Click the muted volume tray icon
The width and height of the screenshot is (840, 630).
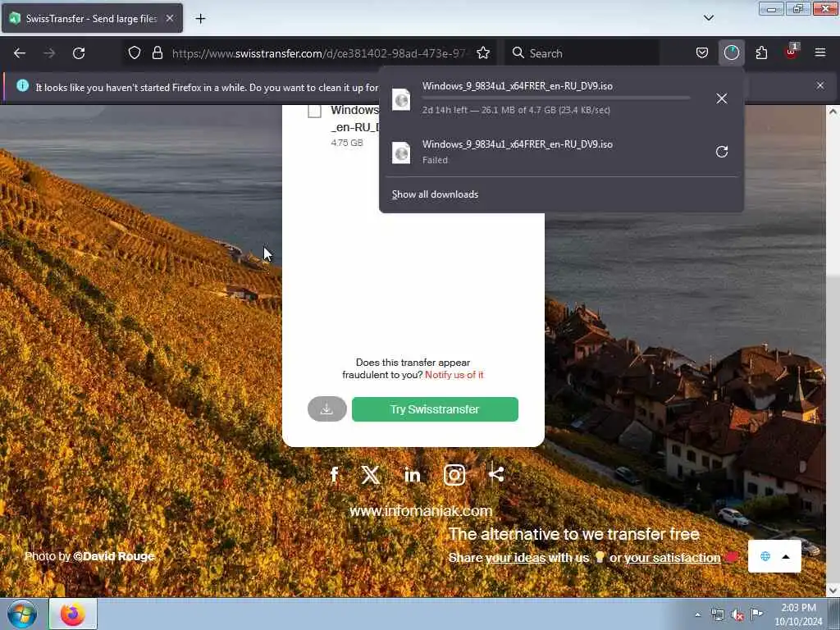737,615
